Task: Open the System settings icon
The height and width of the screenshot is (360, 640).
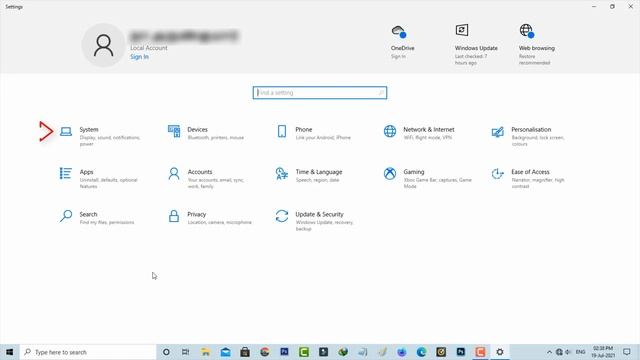Action: [66, 131]
